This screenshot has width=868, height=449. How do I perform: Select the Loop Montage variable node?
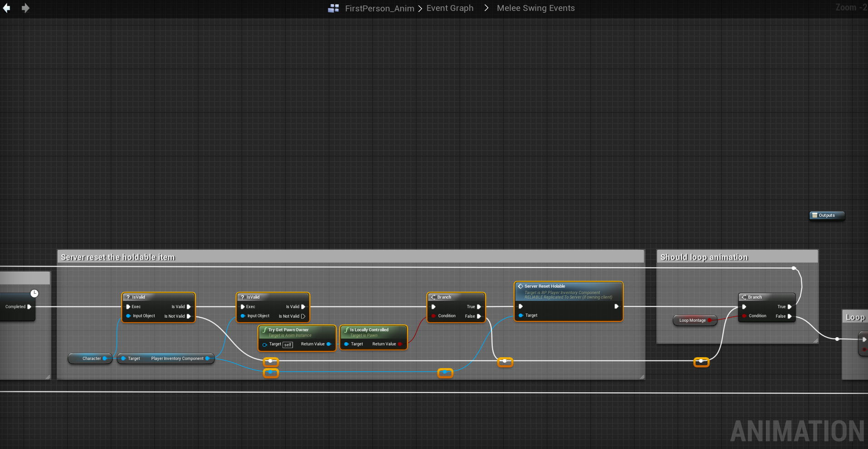692,320
